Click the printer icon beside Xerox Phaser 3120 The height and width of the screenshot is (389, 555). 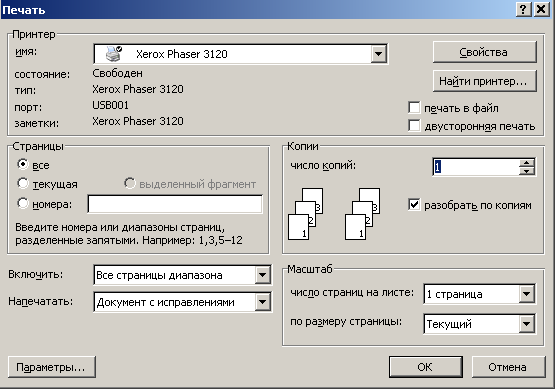114,53
